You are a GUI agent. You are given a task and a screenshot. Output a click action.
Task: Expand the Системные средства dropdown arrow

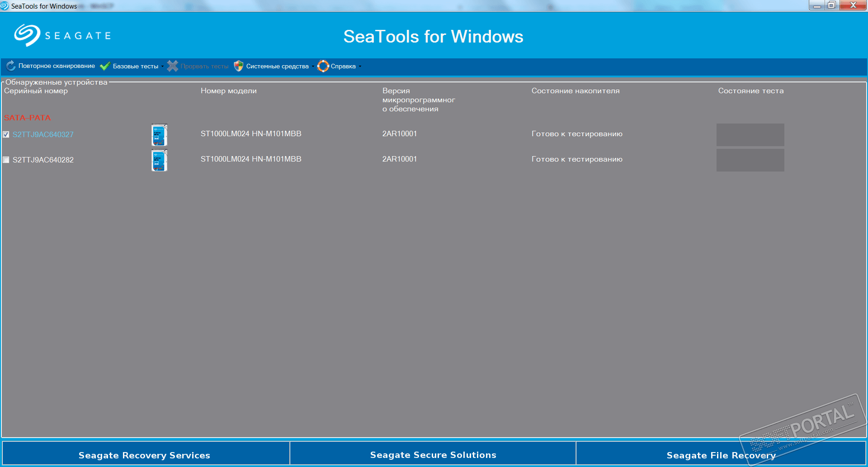point(313,67)
